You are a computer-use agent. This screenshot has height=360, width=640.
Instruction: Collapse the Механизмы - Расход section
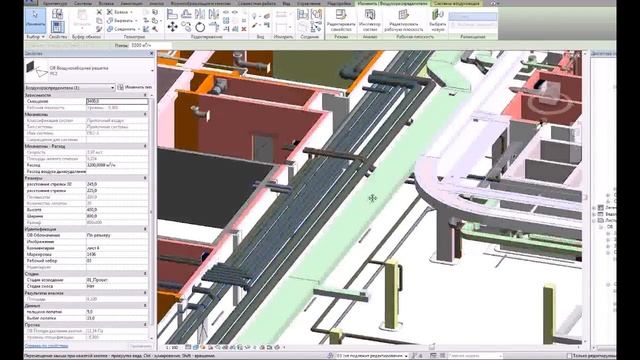pos(145,146)
